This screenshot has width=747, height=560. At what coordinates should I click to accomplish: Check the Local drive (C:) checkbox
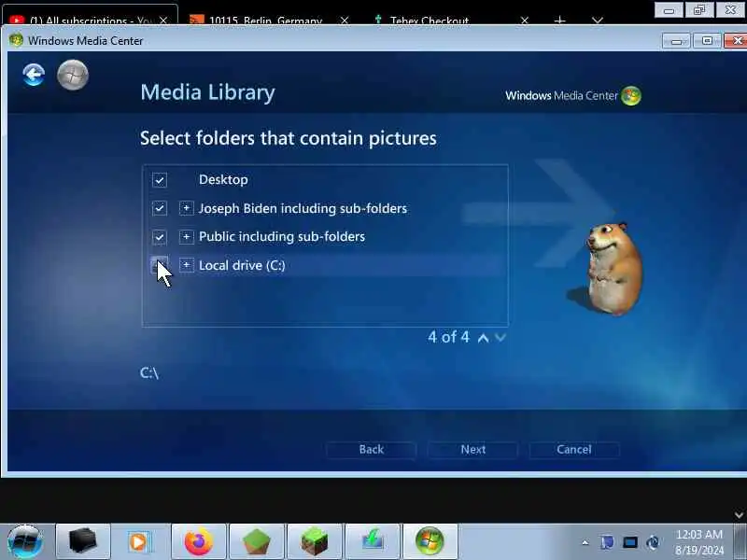[159, 265]
